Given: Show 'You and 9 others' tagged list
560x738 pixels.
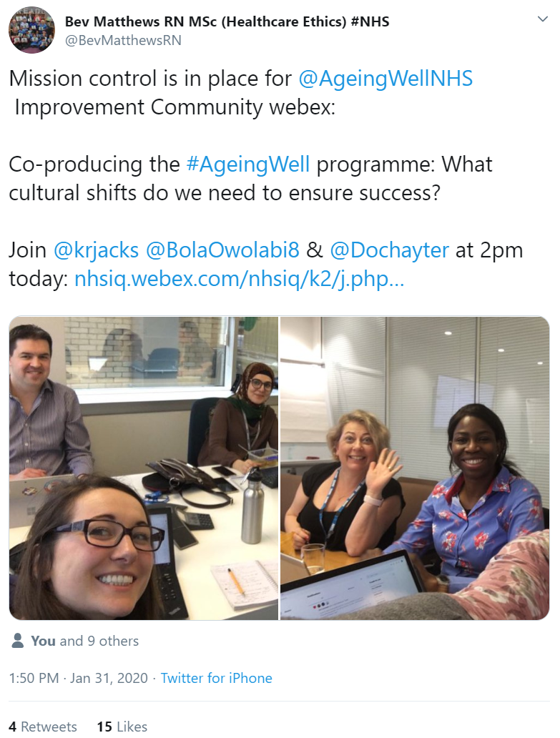Looking at the screenshot, I should 84,641.
